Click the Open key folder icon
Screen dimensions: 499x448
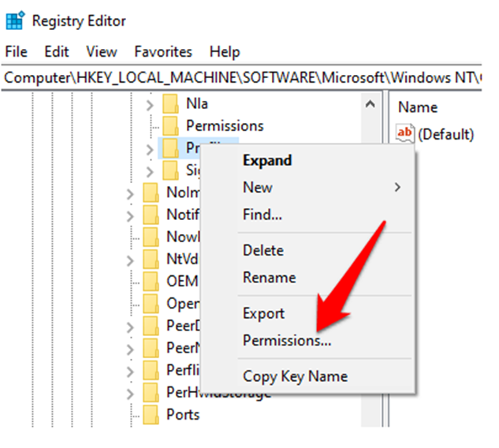tap(151, 304)
